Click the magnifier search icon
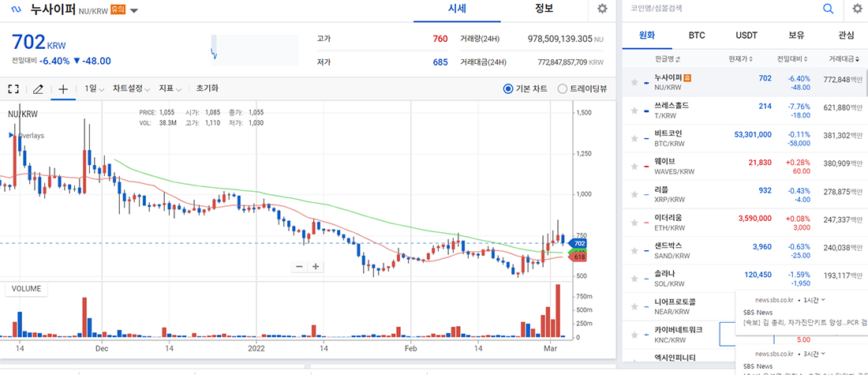 829,9
